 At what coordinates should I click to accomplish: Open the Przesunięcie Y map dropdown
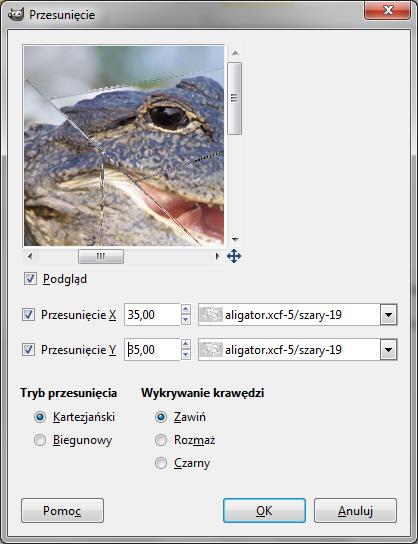(x=388, y=349)
